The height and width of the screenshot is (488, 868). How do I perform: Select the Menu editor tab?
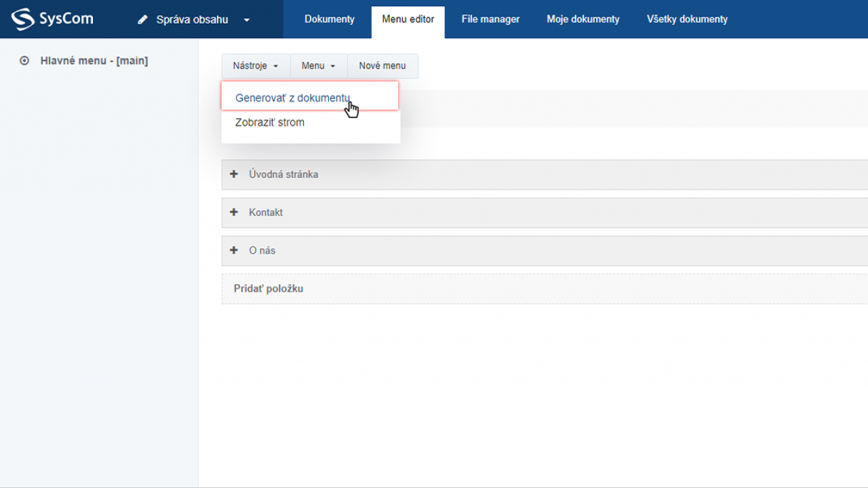408,20
